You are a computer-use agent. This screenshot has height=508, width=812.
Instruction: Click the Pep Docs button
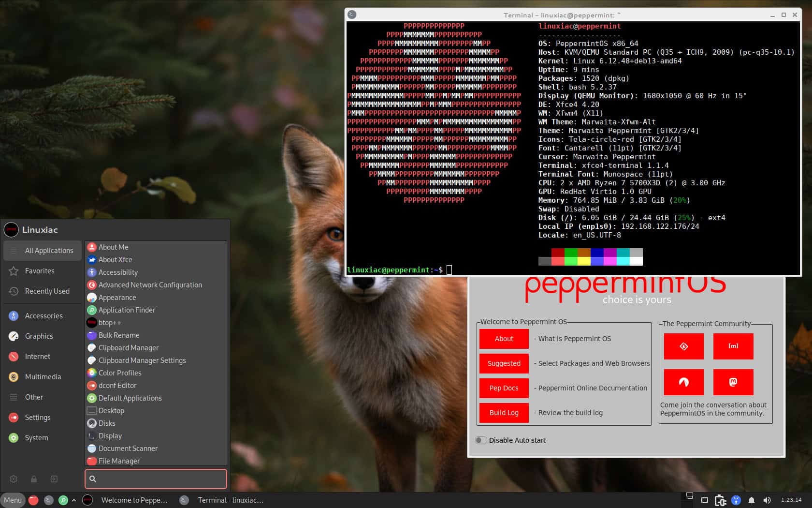point(504,388)
